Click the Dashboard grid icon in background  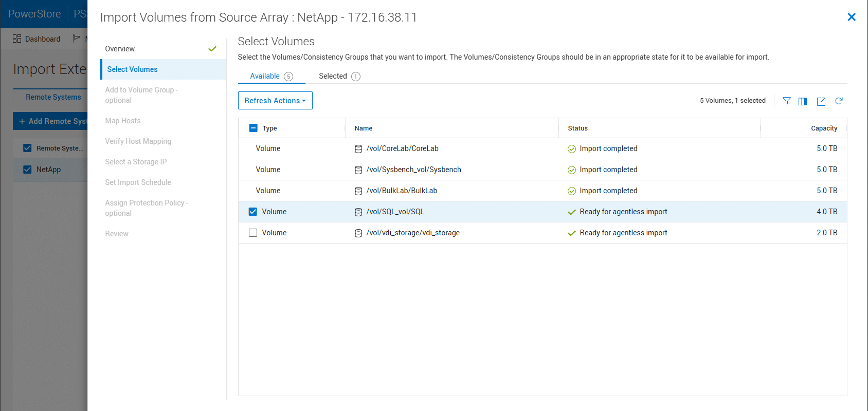pyautogui.click(x=17, y=39)
